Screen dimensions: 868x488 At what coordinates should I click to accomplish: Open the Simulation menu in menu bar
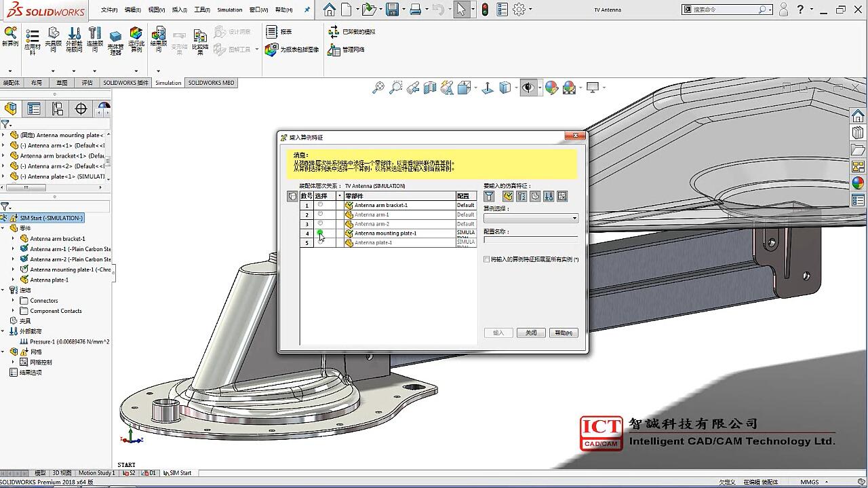[230, 10]
